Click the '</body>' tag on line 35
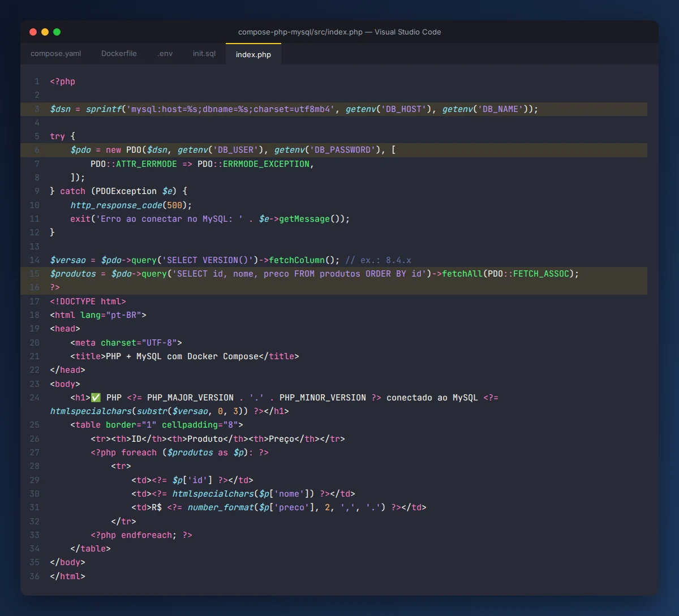The width and height of the screenshot is (679, 616). click(68, 562)
